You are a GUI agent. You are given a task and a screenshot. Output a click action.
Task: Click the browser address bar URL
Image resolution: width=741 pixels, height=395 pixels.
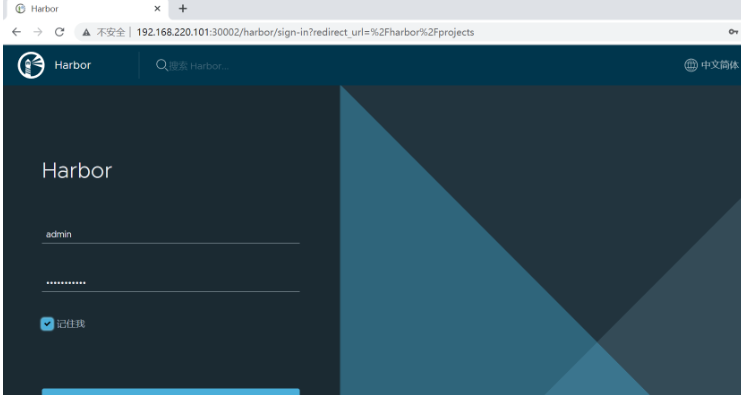point(305,32)
